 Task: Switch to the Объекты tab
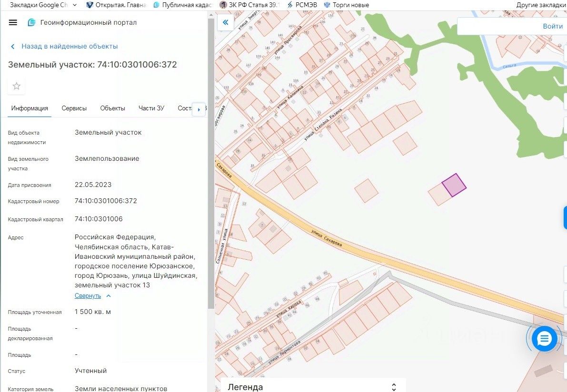coord(112,108)
